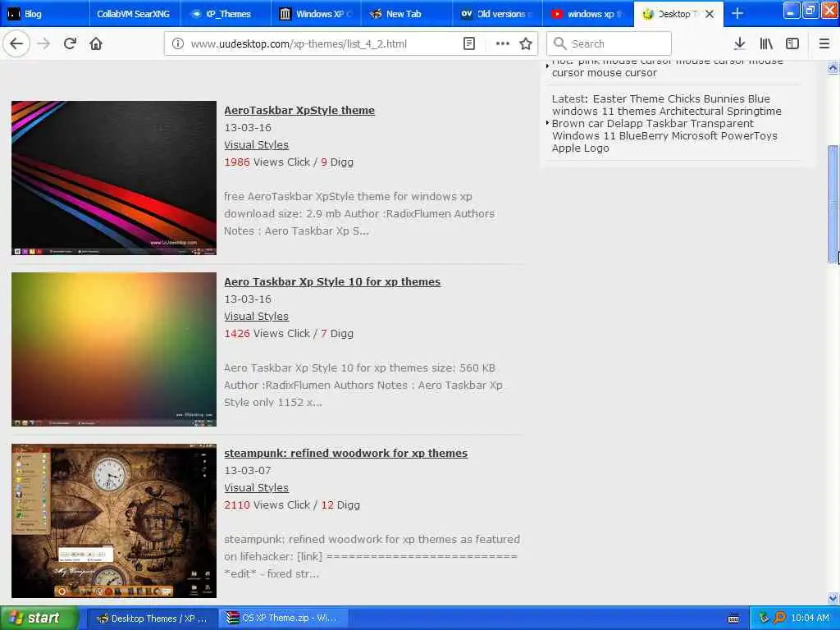Screen dimensions: 840x630
Task: Click the browser Search box
Action: coord(609,44)
